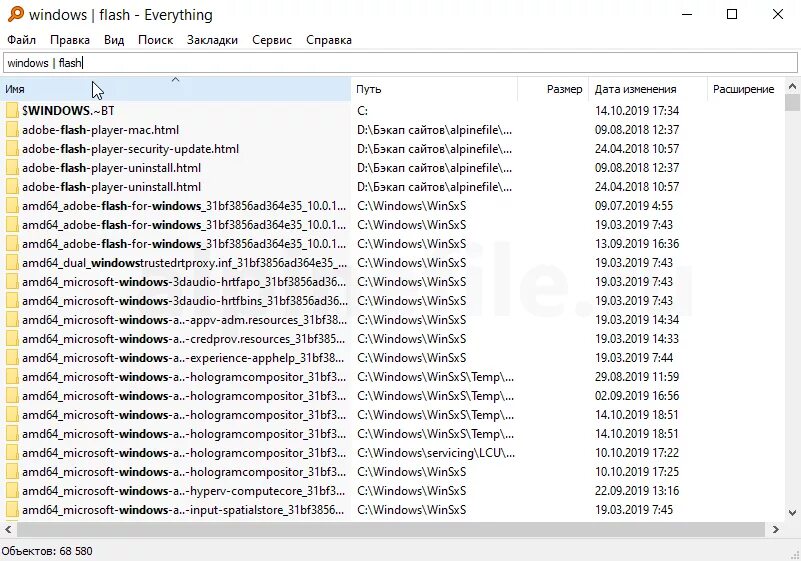Viewport: 801px width, 561px height.
Task: Click the horizontal scrollbar thumb
Action: (391, 529)
